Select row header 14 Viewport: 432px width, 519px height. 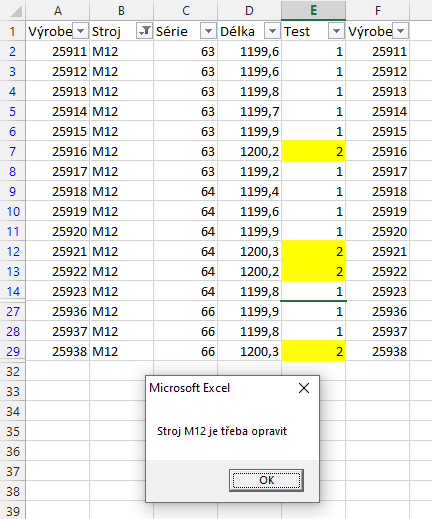tap(13, 291)
